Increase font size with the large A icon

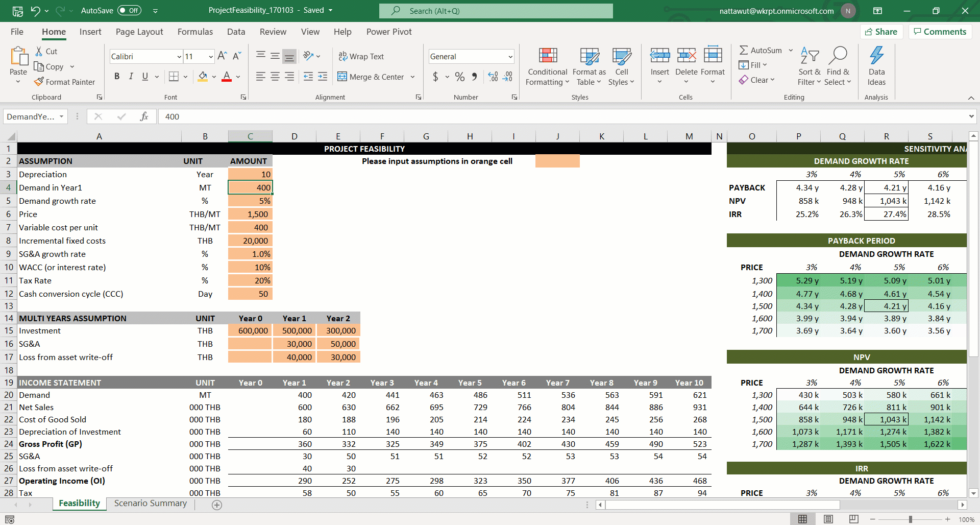click(x=222, y=56)
